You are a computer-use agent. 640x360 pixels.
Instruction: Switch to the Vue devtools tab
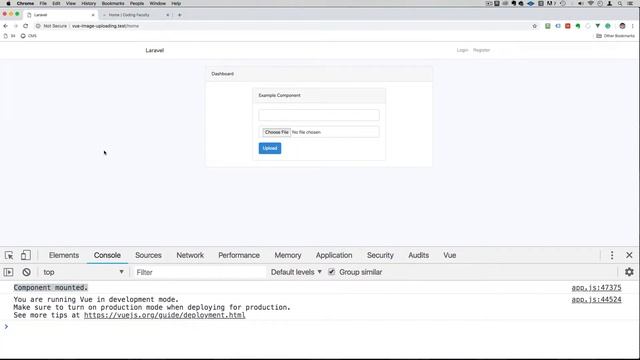[449, 255]
